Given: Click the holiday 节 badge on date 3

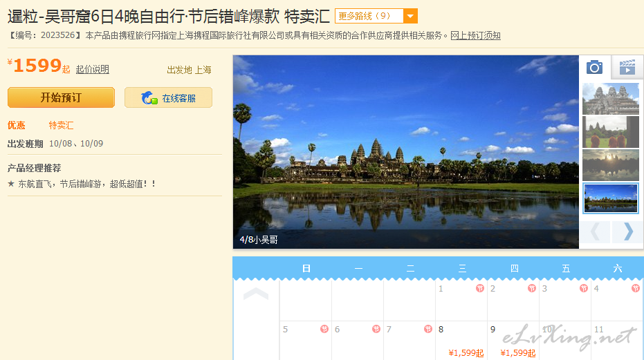Looking at the screenshot, I should tap(584, 288).
